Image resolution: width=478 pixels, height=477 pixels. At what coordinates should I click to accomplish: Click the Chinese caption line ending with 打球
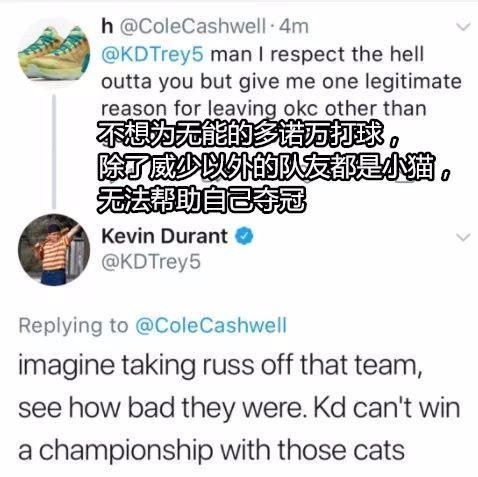click(x=247, y=135)
